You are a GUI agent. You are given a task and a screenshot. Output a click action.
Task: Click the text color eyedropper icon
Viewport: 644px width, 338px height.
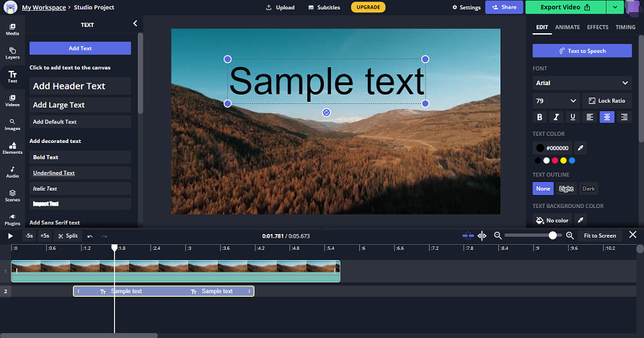(581, 148)
